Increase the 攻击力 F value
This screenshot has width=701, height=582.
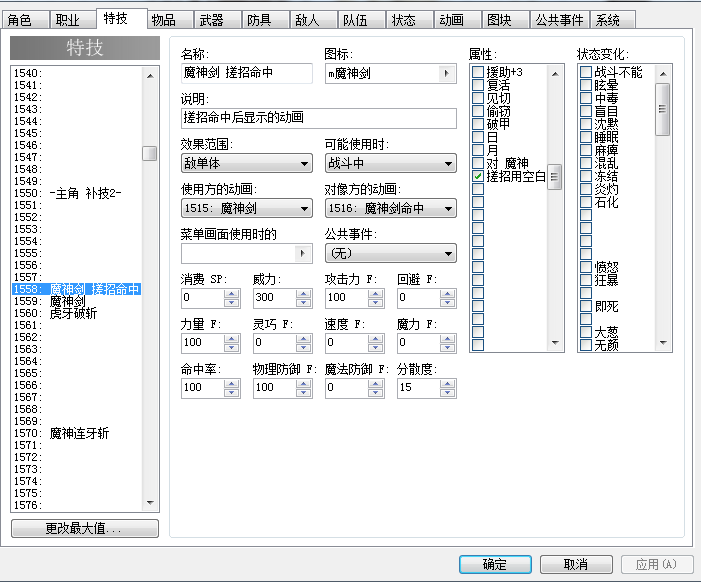coord(376,294)
